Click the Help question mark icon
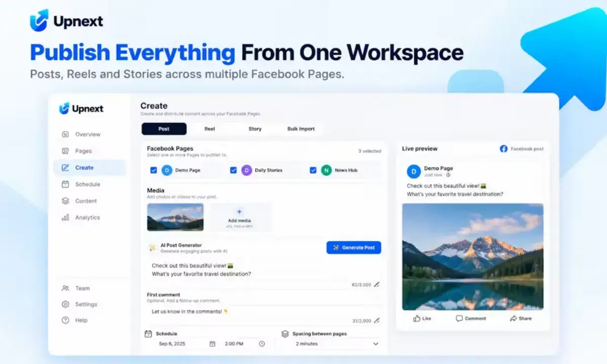This screenshot has width=607, height=364. pos(65,320)
